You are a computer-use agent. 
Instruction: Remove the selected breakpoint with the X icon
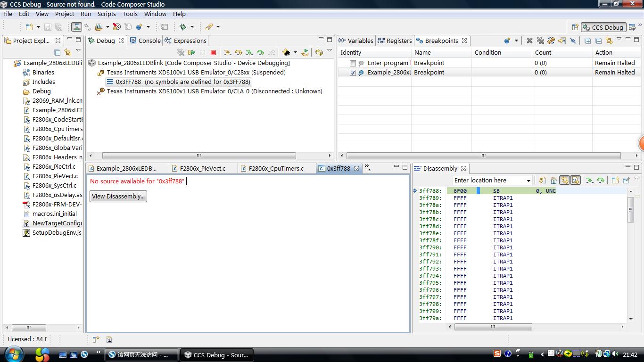[529, 41]
